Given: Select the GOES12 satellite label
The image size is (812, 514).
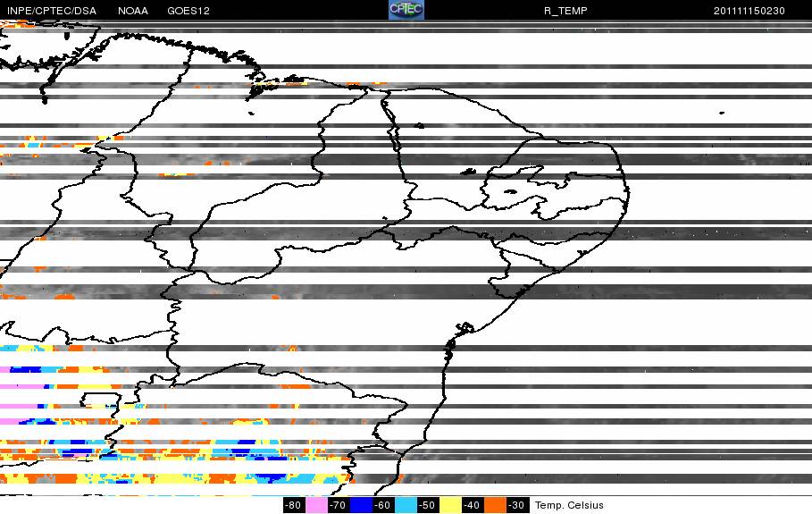Looking at the screenshot, I should [188, 11].
